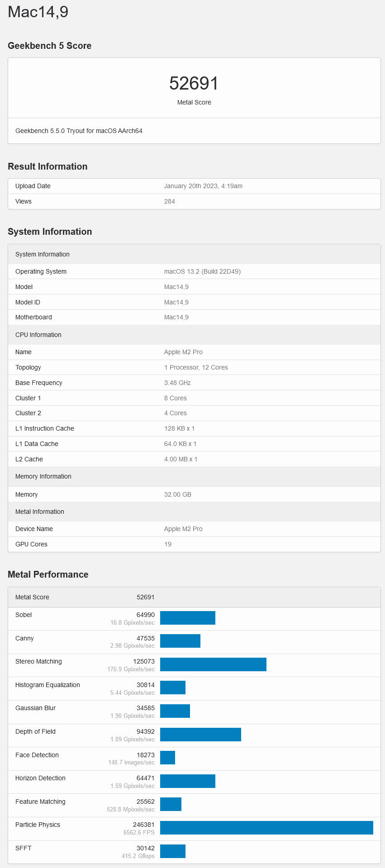Click the Geekbench 5.5.0 Tryout version text
This screenshot has width=385, height=868.
tap(79, 131)
